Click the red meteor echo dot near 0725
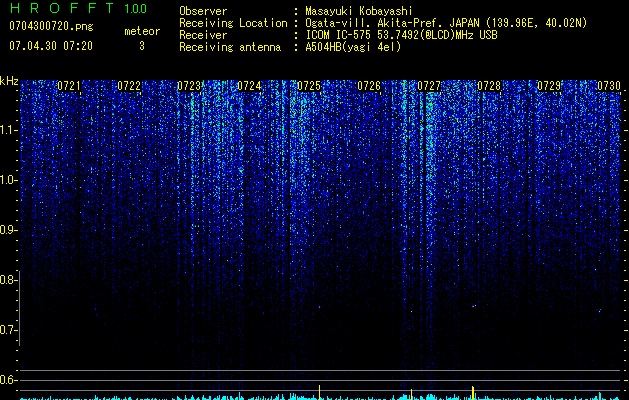The width and height of the screenshot is (629, 400). coord(320,307)
